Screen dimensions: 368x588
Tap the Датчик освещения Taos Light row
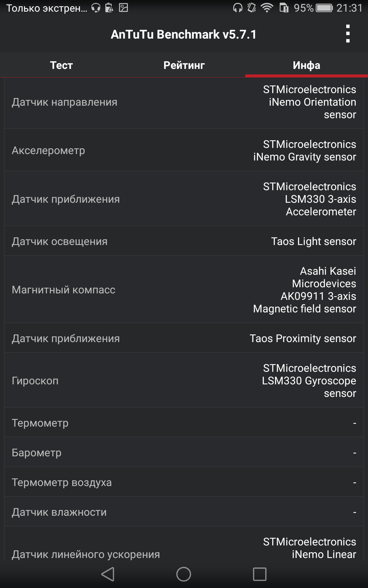(184, 241)
